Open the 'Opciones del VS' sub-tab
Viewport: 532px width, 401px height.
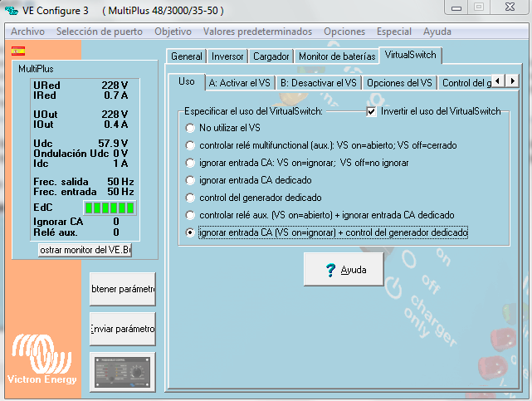click(399, 83)
